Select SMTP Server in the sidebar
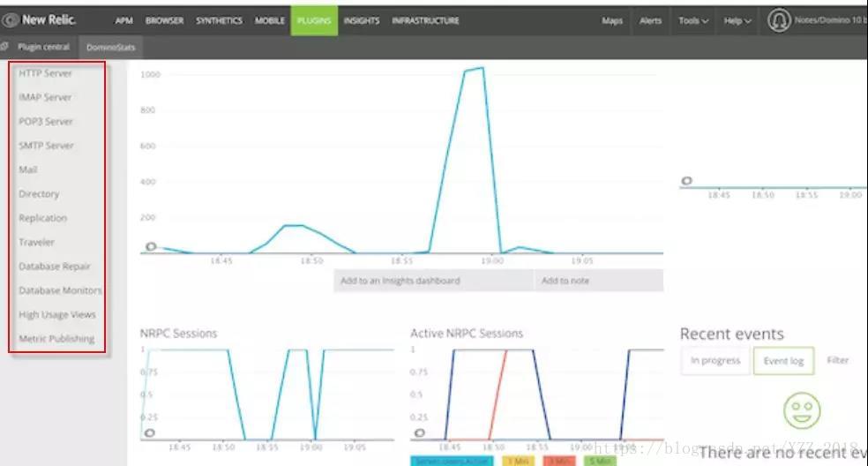This screenshot has height=466, width=868. coord(46,146)
